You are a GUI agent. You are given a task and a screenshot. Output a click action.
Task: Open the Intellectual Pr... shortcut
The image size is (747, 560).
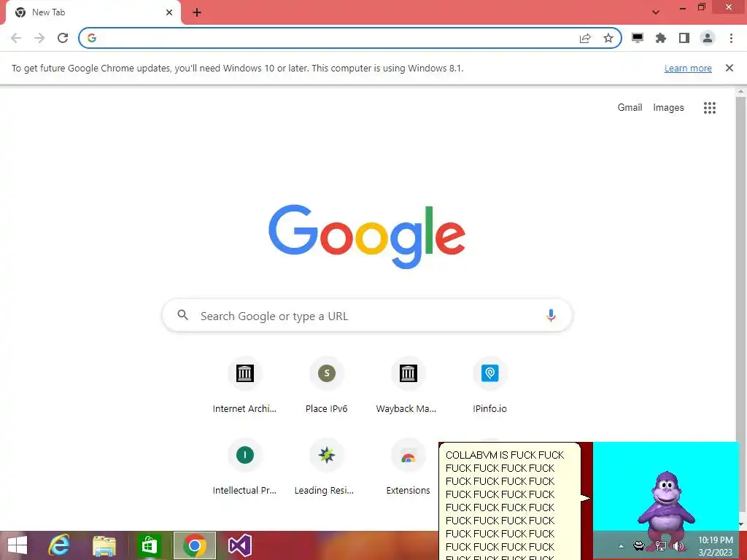[x=244, y=467]
